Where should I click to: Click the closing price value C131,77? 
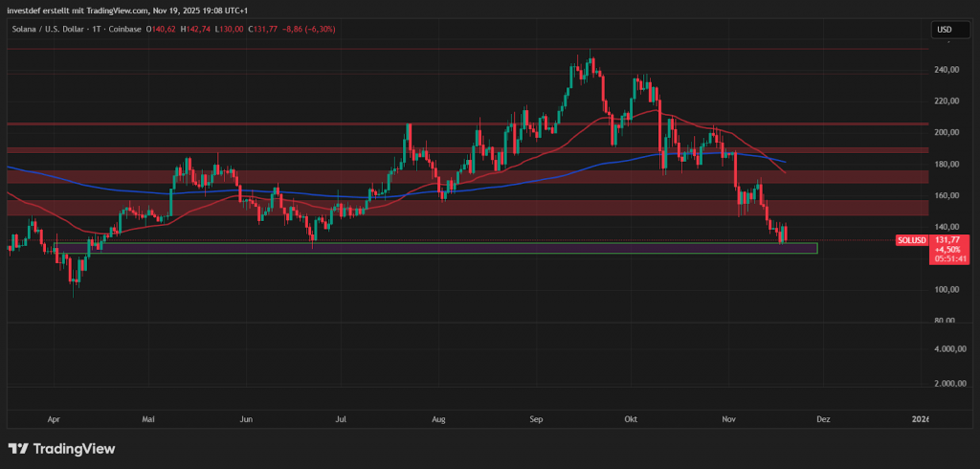[x=265, y=30]
